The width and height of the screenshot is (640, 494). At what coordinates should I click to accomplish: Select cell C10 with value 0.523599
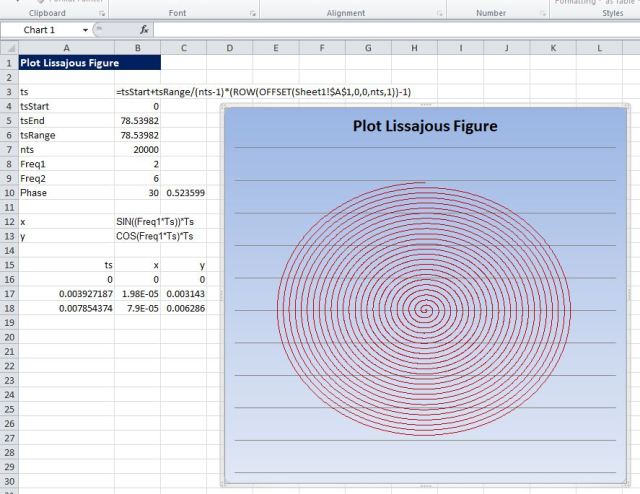point(185,192)
